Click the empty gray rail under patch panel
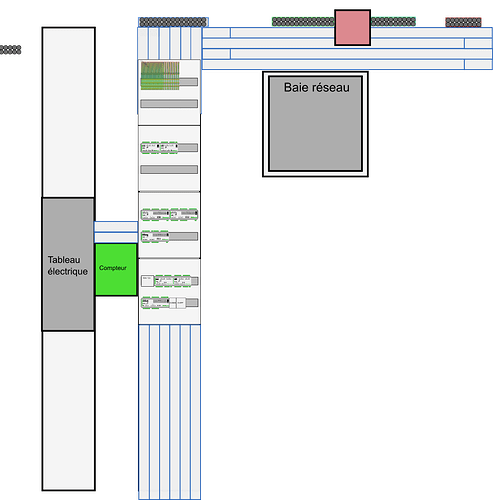This screenshot has width=493, height=500. coord(169,104)
